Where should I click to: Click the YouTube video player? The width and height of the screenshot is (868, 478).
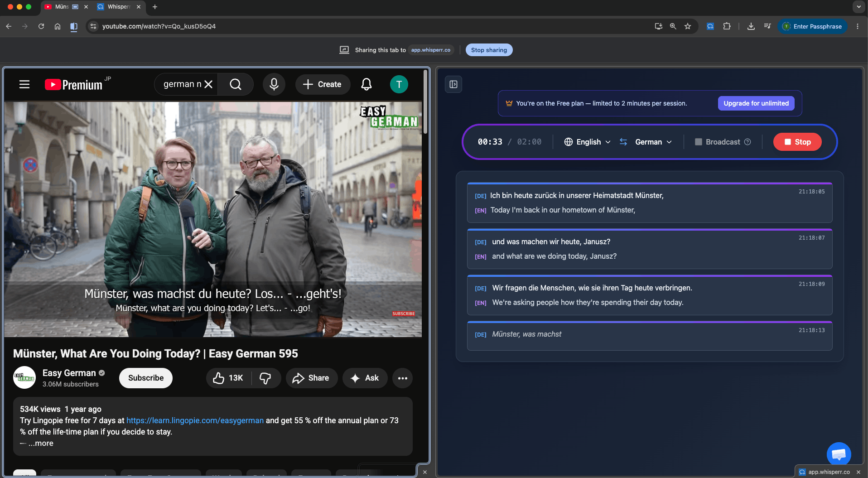click(x=213, y=219)
